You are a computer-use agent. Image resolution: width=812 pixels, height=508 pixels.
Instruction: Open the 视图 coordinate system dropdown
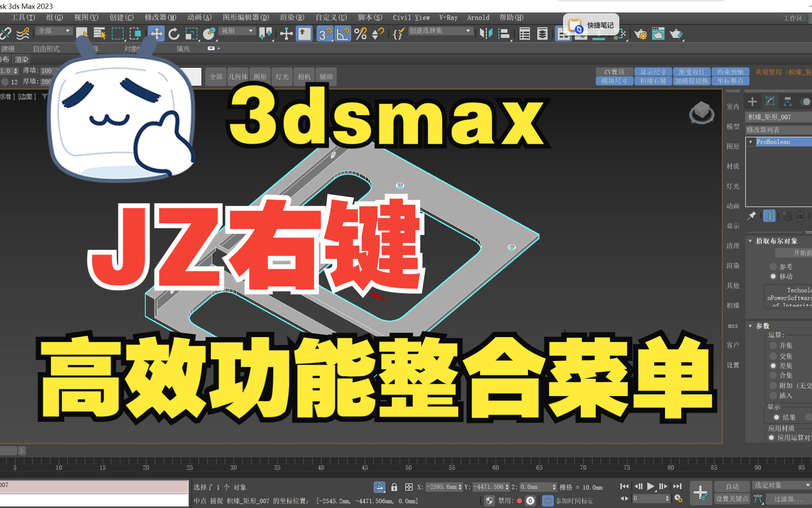tap(237, 31)
